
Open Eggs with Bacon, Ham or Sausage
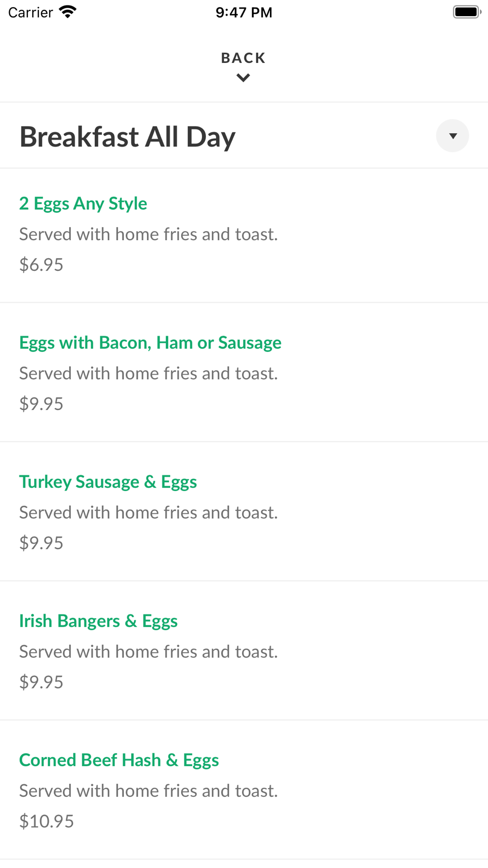point(150,342)
